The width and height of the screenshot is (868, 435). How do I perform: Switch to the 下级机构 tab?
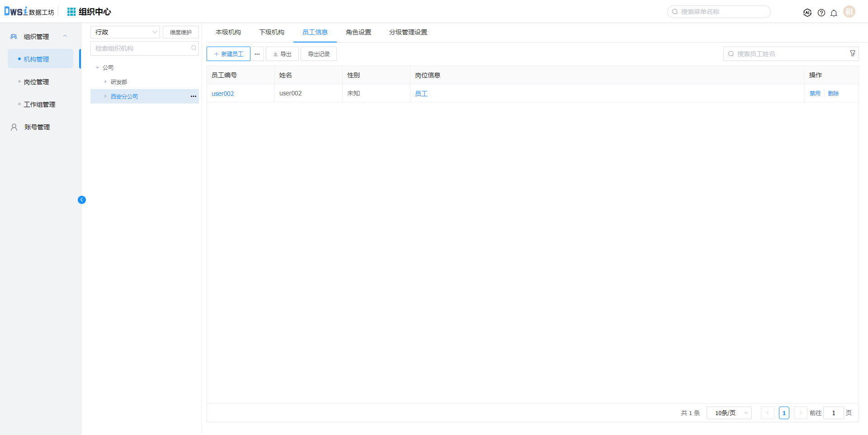271,32
